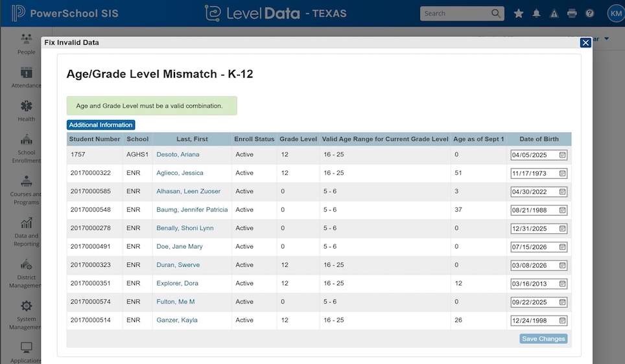Click the PowerSchool SIS logo

(65, 13)
